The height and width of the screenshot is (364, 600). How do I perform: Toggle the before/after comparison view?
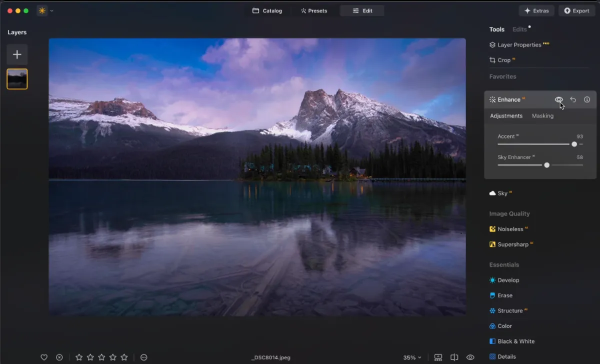tap(454, 357)
